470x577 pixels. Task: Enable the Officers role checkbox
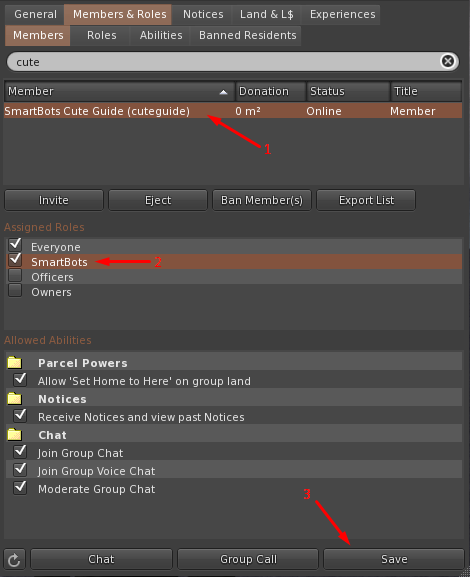(15, 275)
